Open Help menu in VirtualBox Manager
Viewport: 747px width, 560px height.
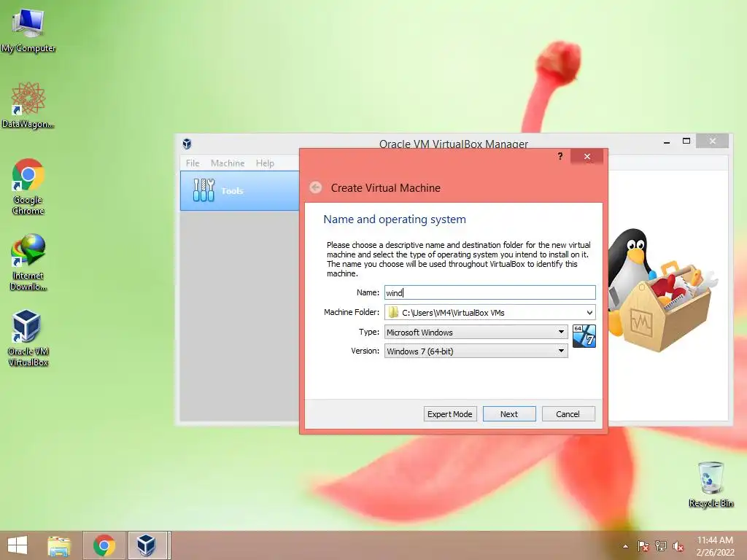coord(265,163)
